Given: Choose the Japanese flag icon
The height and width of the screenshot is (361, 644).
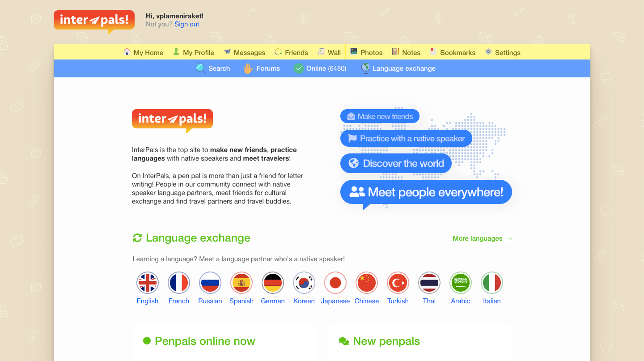Looking at the screenshot, I should 335,283.
